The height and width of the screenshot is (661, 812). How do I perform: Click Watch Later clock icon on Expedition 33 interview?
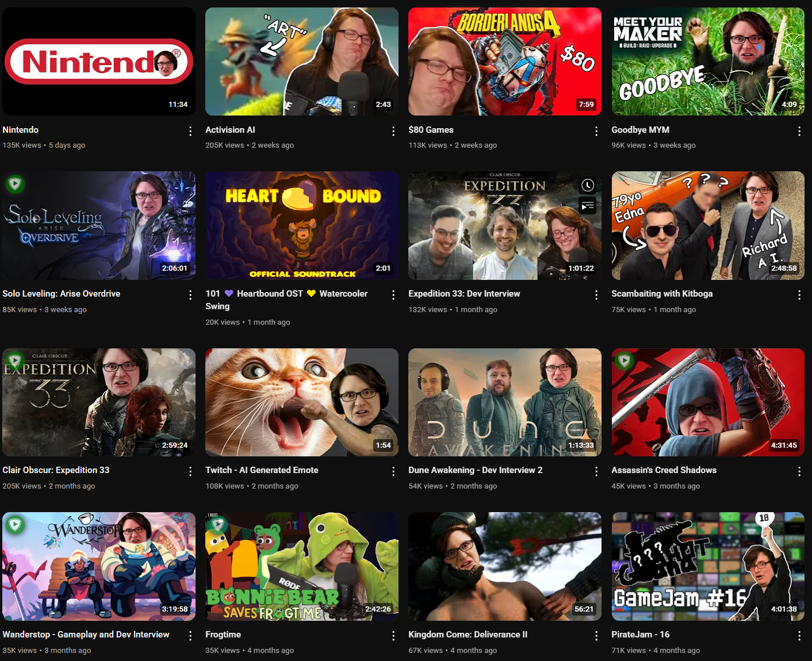[x=587, y=185]
